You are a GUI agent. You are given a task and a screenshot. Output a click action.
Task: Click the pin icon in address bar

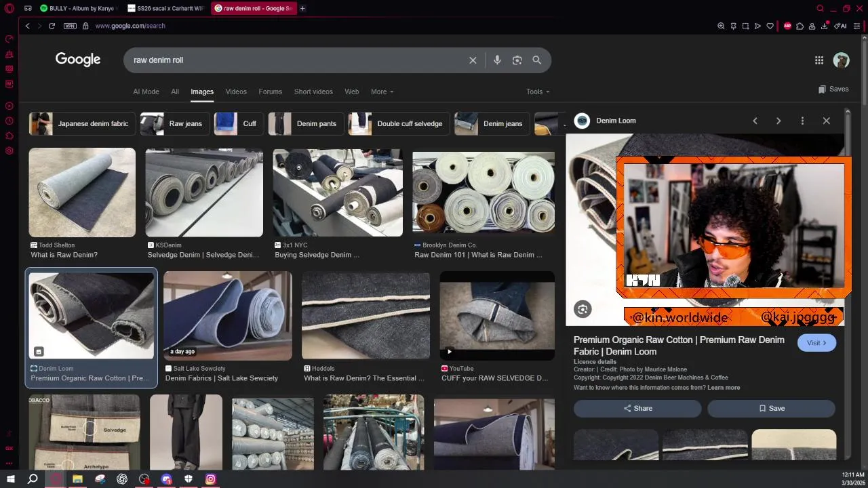click(733, 26)
